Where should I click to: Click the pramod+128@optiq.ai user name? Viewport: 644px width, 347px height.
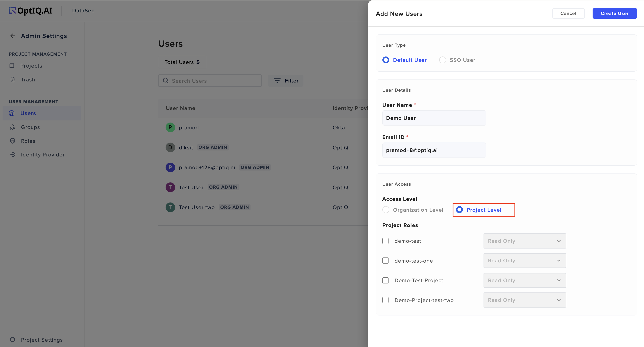(x=207, y=168)
